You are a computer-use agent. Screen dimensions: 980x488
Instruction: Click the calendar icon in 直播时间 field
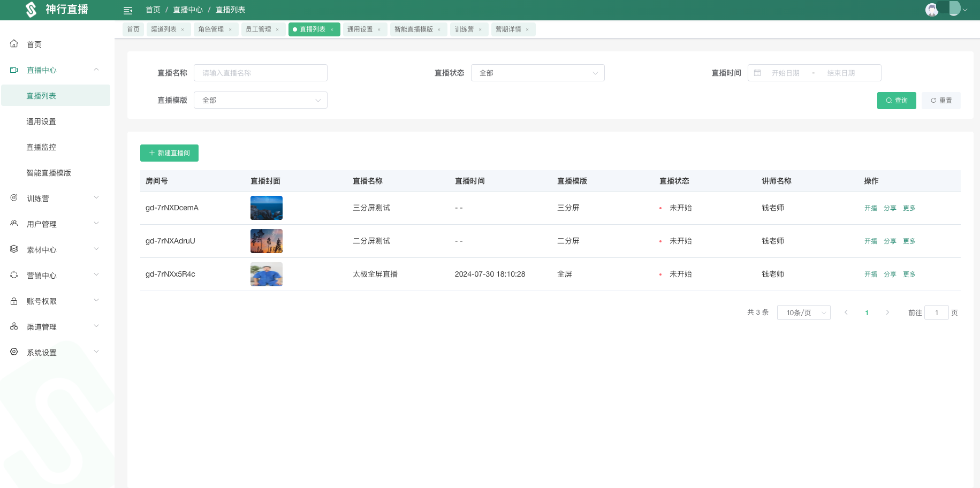757,73
